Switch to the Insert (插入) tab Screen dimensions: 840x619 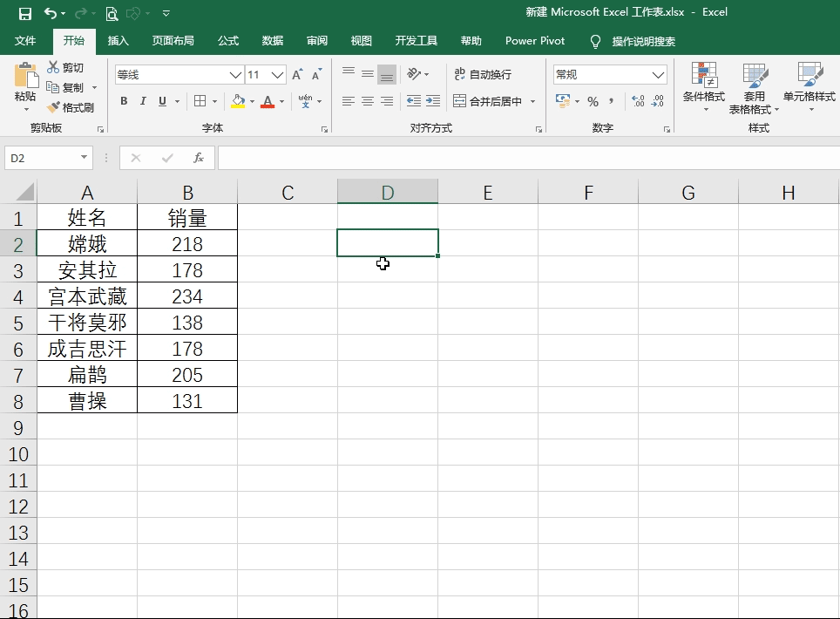[x=118, y=41]
